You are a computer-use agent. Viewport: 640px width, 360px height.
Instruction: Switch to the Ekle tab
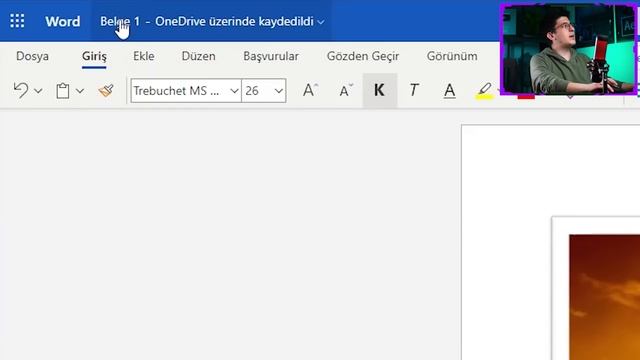click(144, 56)
